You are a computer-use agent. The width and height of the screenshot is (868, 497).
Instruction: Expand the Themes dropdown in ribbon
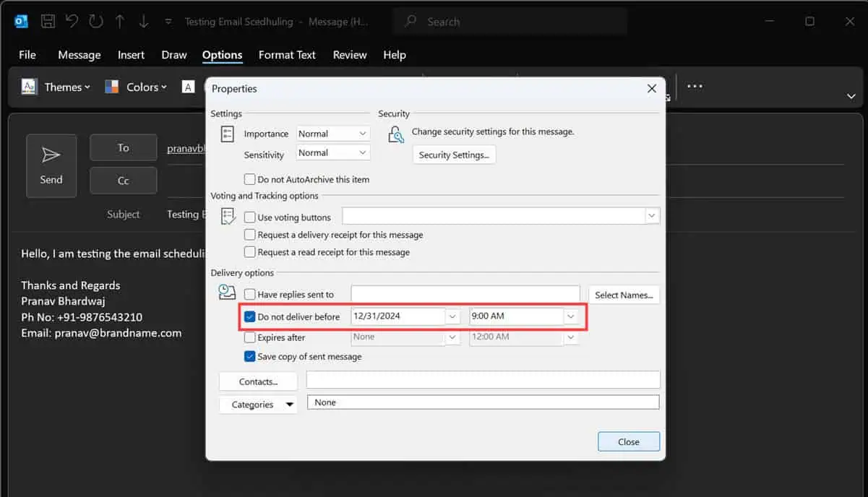coord(87,87)
